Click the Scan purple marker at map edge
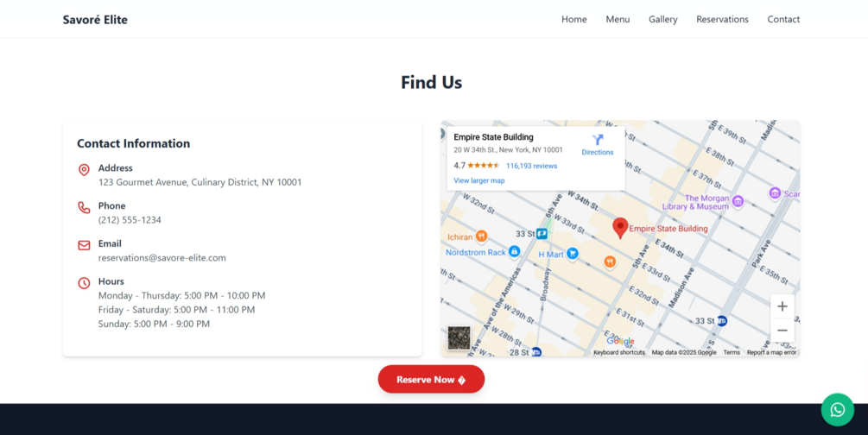This screenshot has height=435, width=868. point(775,192)
